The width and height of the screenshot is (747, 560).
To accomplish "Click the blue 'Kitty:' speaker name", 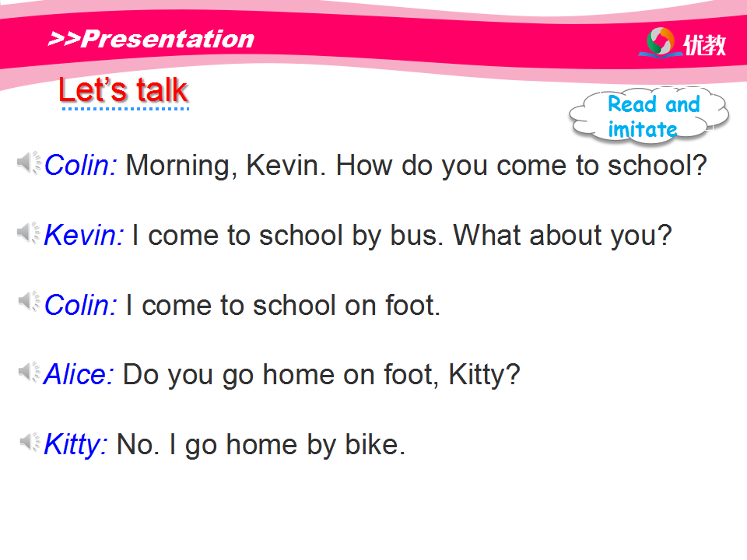I will click(76, 445).
